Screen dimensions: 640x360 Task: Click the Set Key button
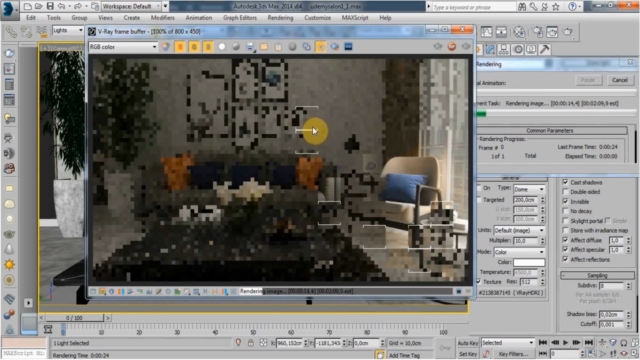pyautogui.click(x=468, y=354)
